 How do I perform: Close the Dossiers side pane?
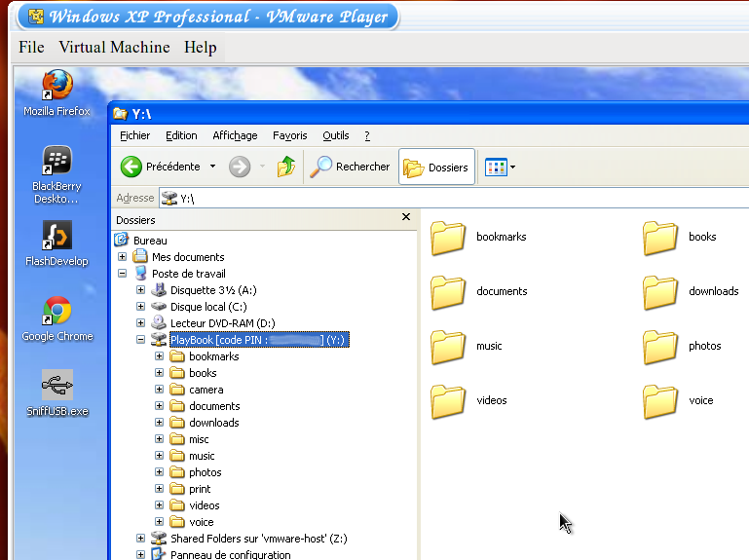(406, 217)
